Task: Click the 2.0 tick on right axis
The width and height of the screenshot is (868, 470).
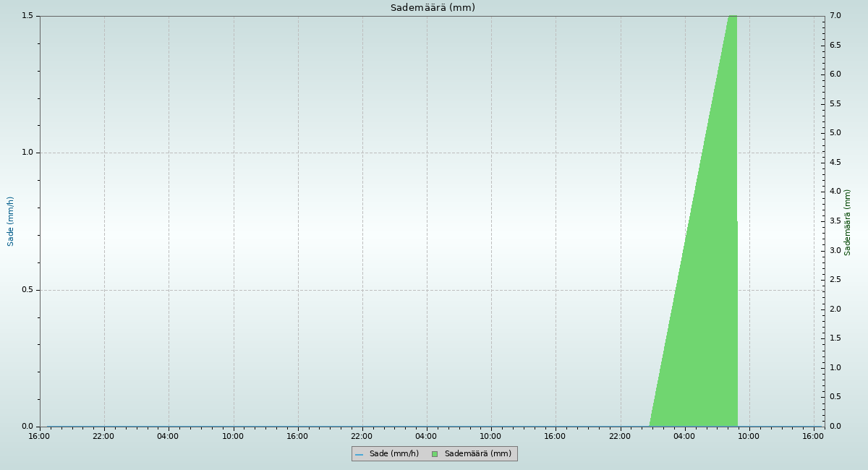Action: (x=834, y=309)
